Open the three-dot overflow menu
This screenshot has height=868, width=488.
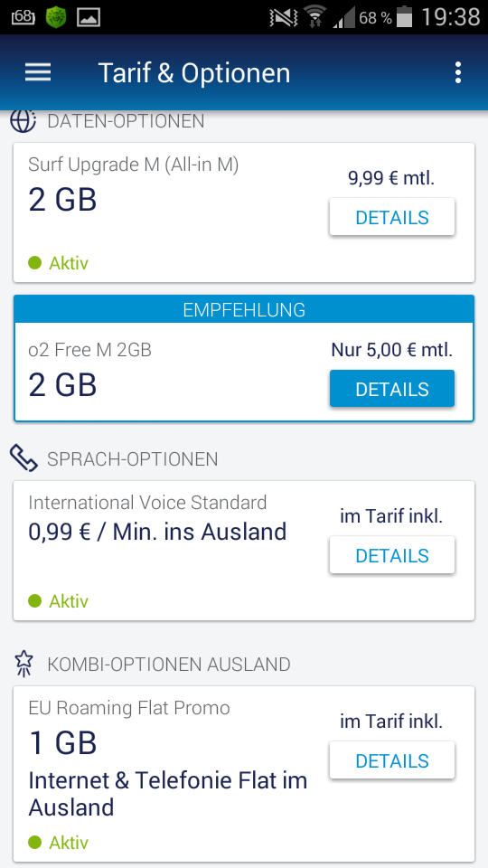[457, 72]
